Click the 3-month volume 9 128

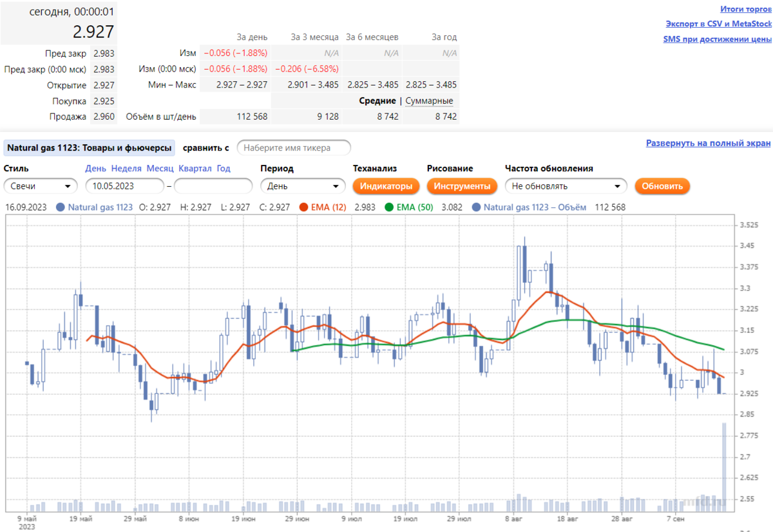pyautogui.click(x=327, y=117)
